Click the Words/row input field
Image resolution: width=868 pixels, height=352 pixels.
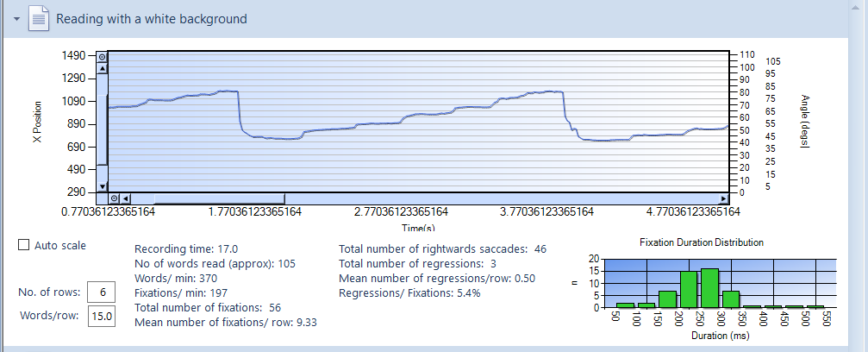pos(101,317)
